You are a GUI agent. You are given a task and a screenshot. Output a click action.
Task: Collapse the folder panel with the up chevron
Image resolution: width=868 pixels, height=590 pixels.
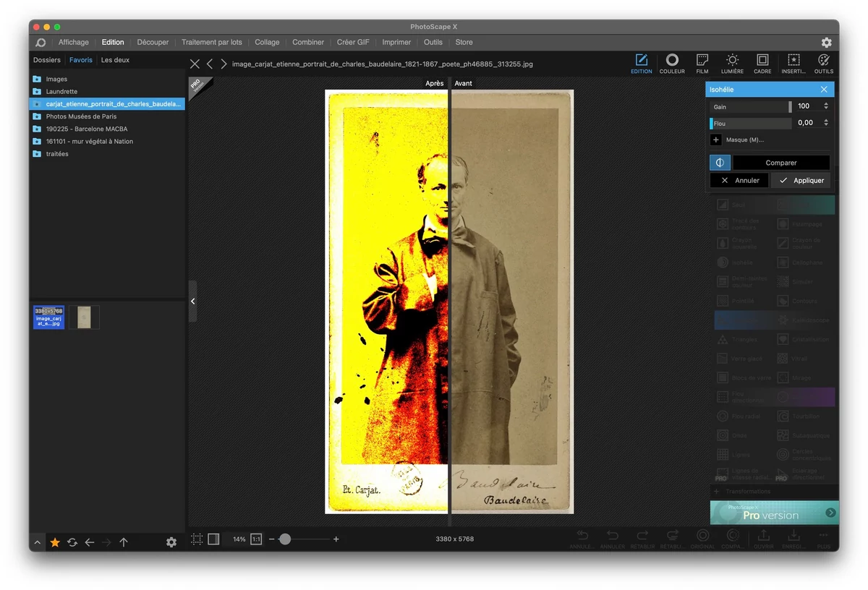[38, 542]
